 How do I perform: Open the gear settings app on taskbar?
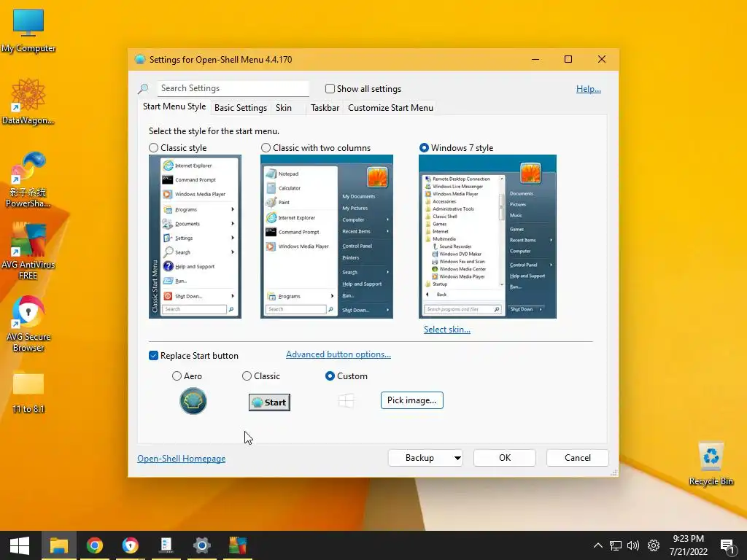(x=201, y=545)
